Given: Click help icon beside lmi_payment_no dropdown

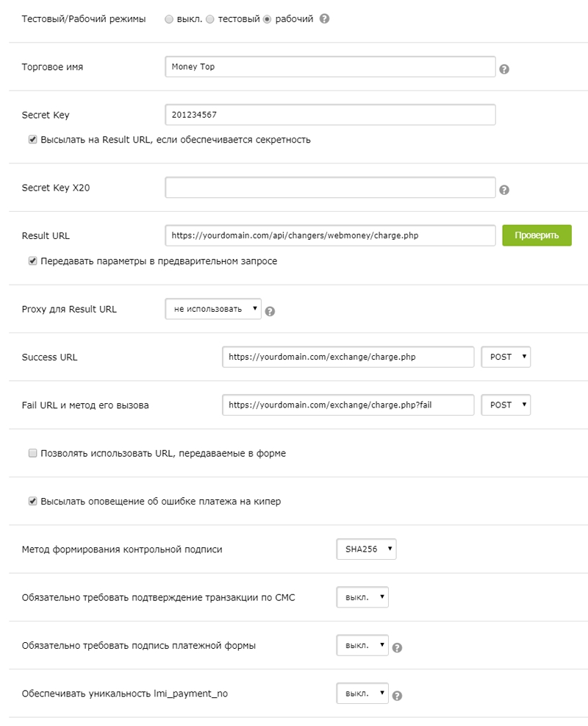Looking at the screenshot, I should click(397, 696).
